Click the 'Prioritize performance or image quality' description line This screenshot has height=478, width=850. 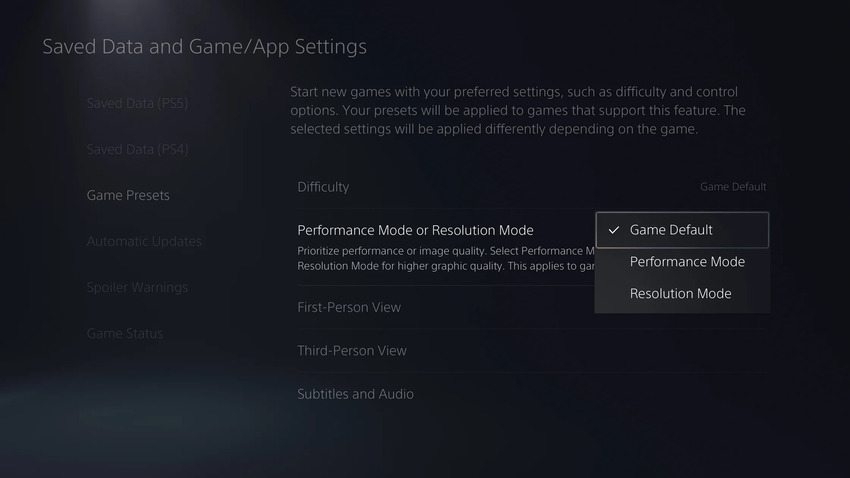446,251
